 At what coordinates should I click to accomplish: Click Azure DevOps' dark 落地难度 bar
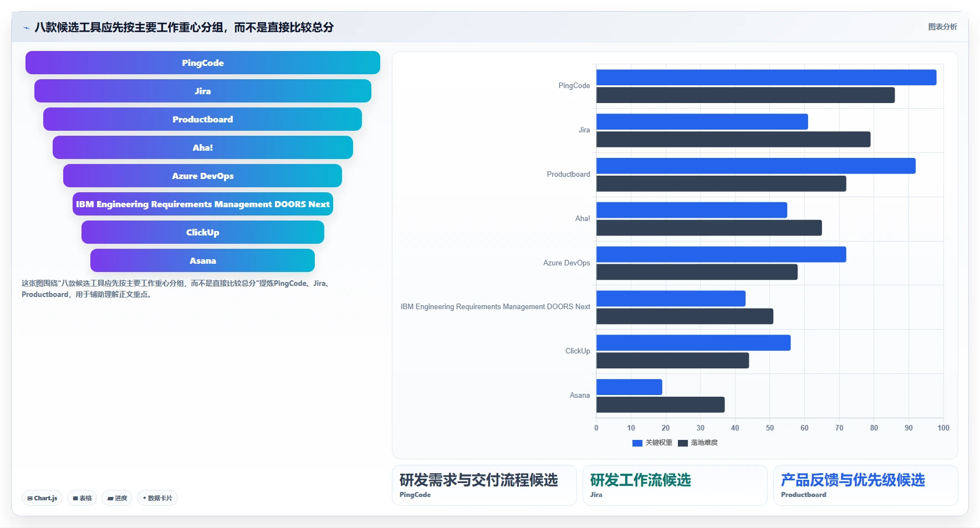point(697,272)
